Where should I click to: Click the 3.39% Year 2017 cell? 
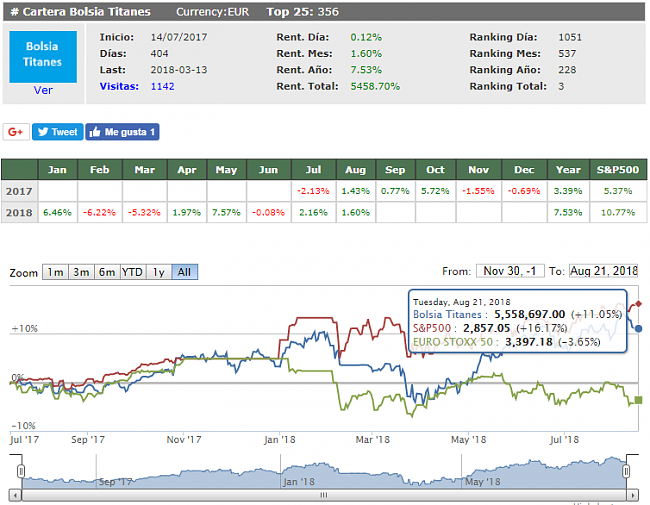tap(568, 191)
